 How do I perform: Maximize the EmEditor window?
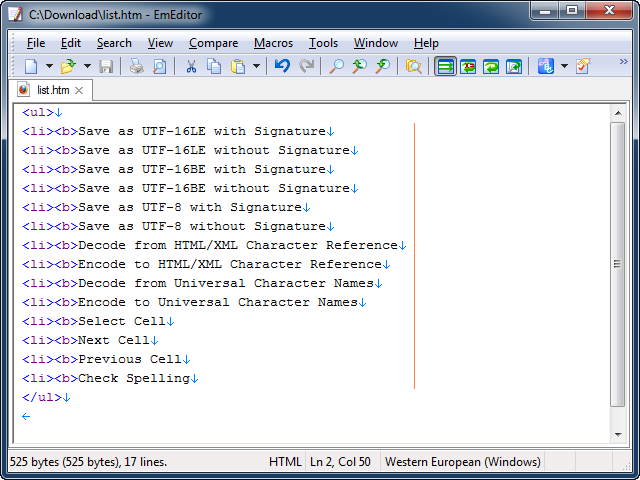[x=572, y=11]
